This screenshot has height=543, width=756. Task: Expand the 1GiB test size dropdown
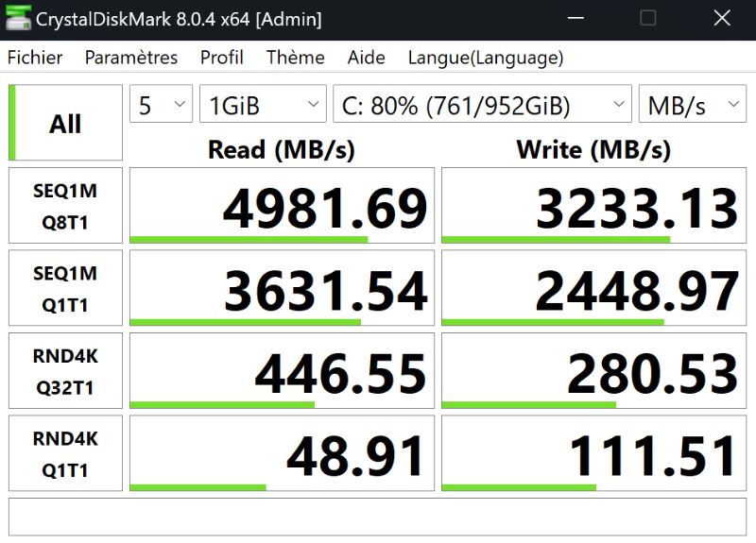click(x=264, y=104)
